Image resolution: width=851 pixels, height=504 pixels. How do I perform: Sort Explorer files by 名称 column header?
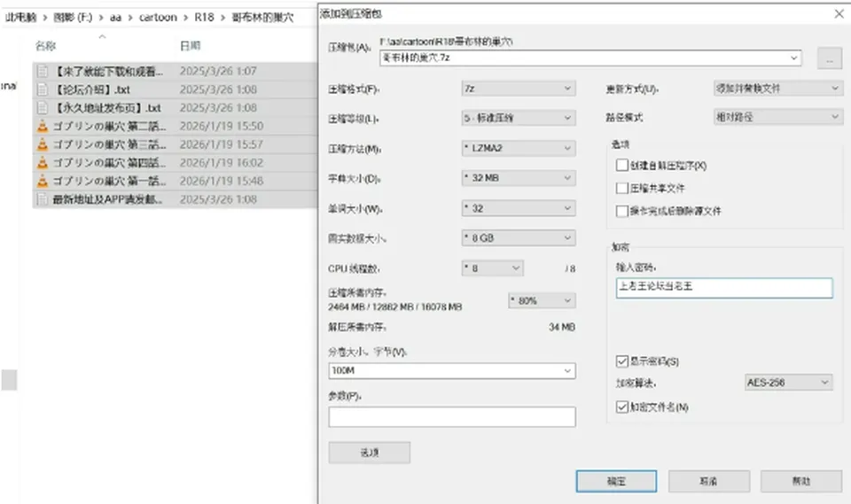click(x=45, y=46)
